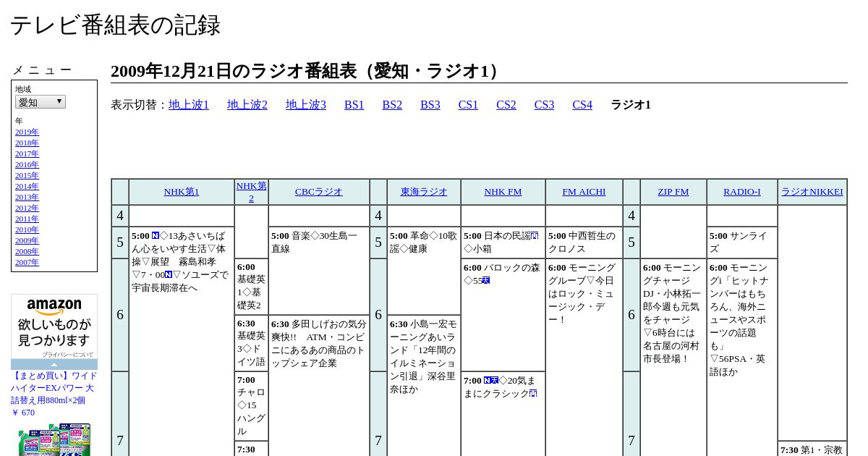Select ラジオNIKKEI 7:30 第1・宗教 cell
Image resolution: width=868 pixels, height=456 pixels.
pyautogui.click(x=812, y=449)
